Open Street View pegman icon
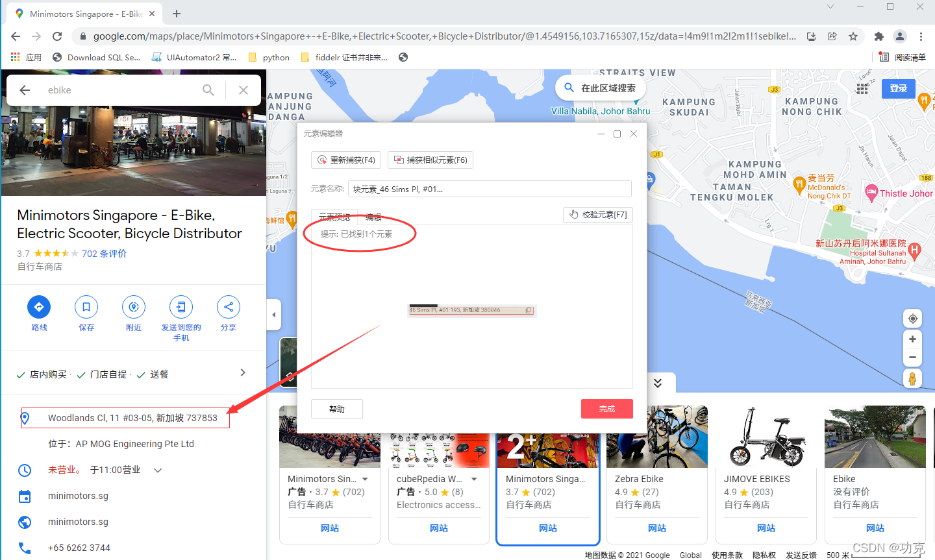 913,378
